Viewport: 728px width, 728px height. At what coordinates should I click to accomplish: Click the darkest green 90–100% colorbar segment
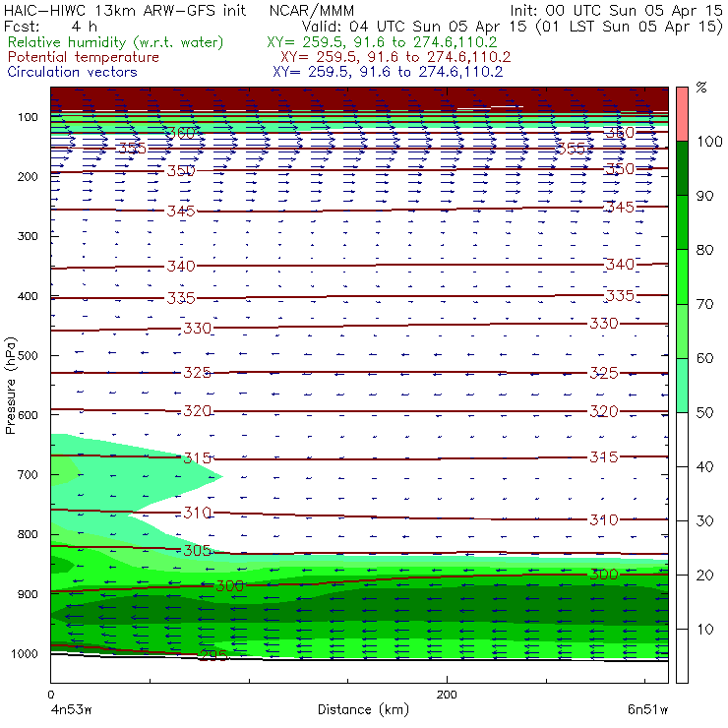click(x=682, y=168)
